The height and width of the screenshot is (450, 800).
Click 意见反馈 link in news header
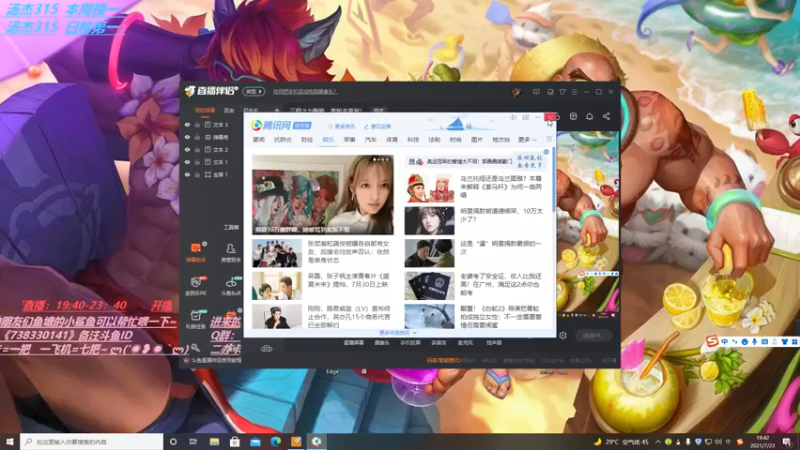378,126
